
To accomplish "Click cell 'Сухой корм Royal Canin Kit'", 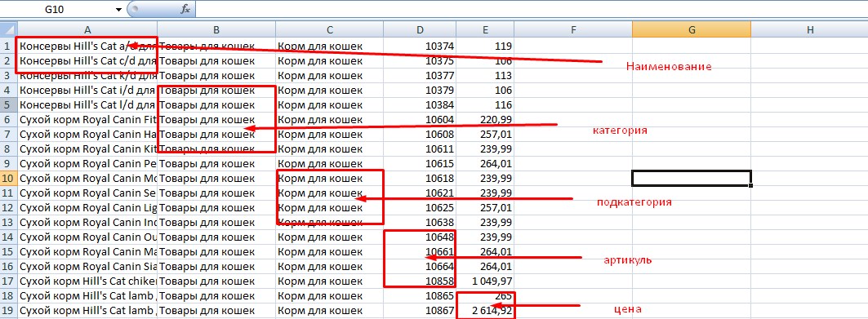I will (x=87, y=148).
